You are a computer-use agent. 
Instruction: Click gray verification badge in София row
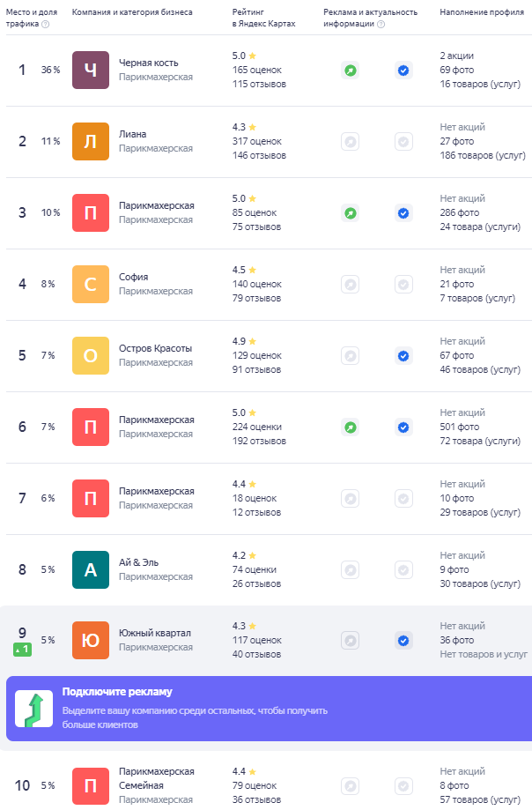point(403,284)
